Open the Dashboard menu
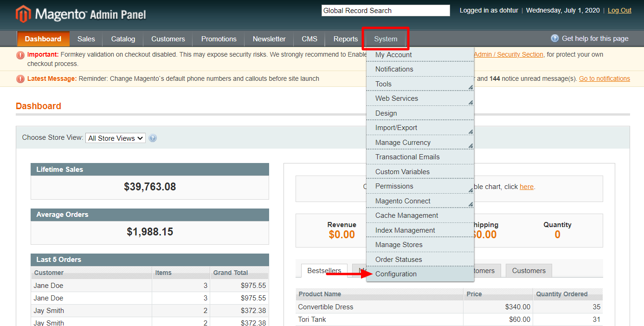Screen dimensions: 644x326 pos(43,39)
